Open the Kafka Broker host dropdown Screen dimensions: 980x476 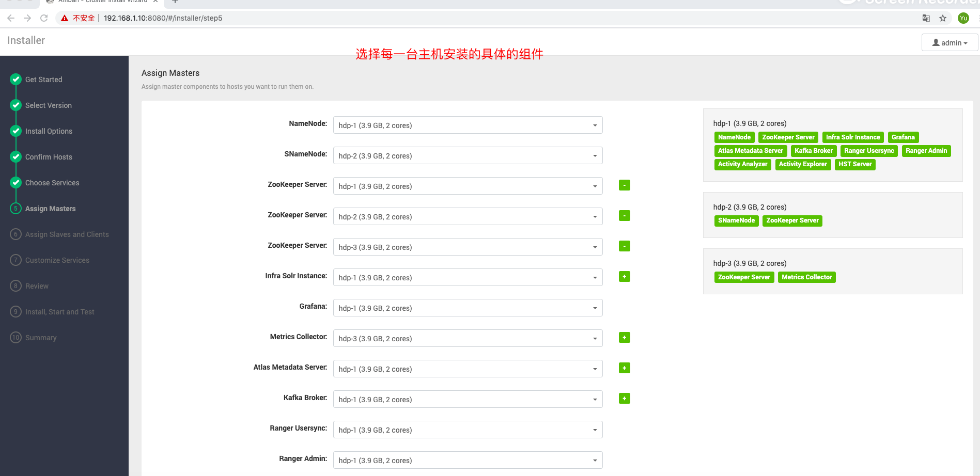coord(468,399)
